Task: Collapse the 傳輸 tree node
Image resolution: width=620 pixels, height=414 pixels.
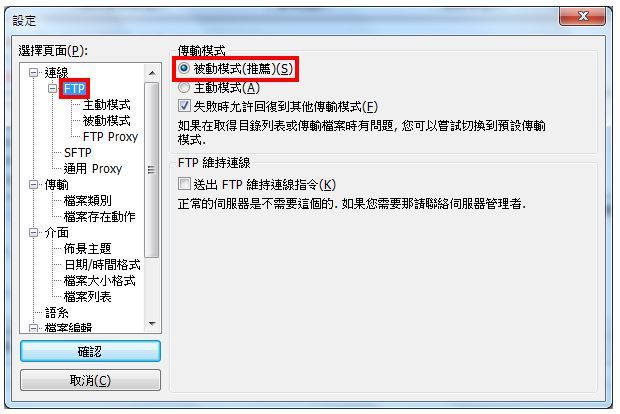Action: [34, 185]
